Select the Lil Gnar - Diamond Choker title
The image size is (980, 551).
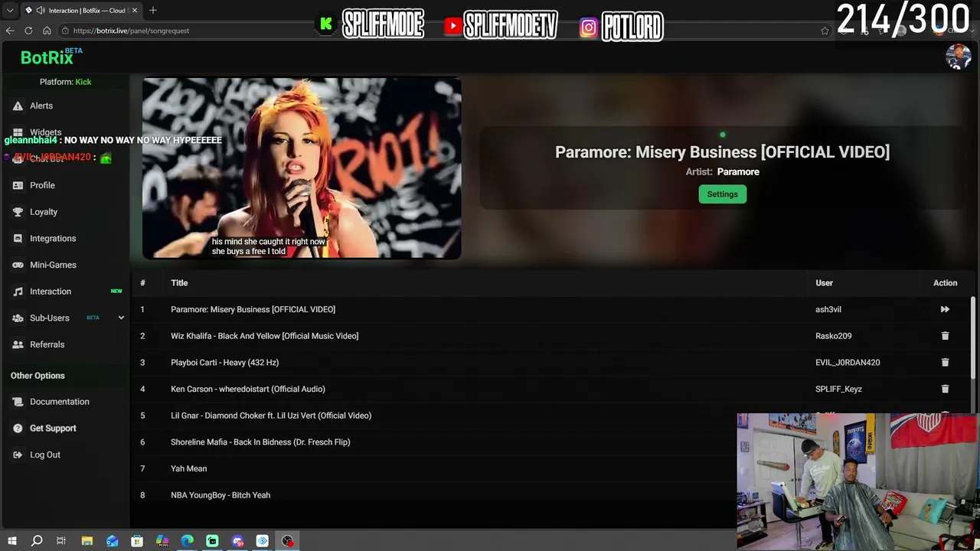tap(271, 416)
